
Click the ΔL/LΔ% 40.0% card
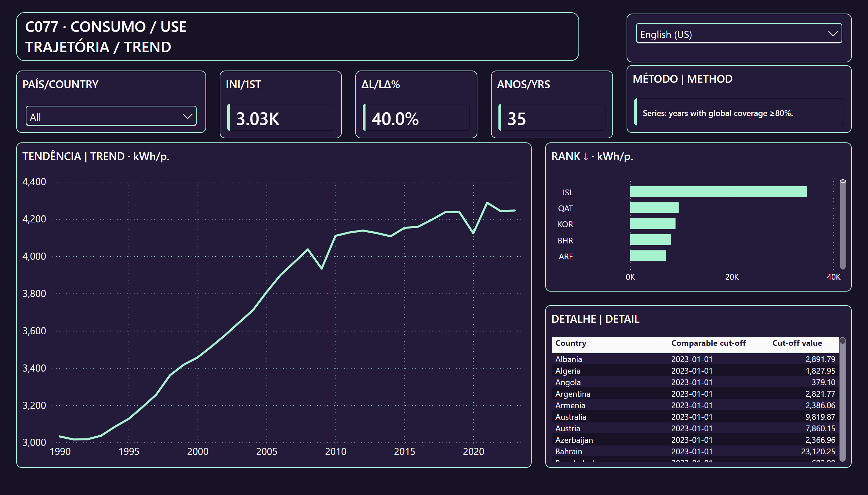pyautogui.click(x=416, y=104)
